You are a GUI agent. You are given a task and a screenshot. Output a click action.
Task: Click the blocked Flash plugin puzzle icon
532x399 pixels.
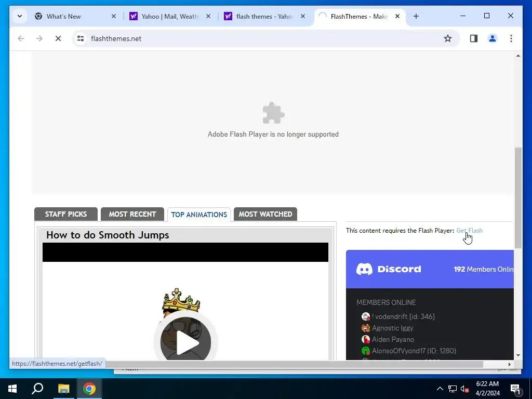pos(273,113)
